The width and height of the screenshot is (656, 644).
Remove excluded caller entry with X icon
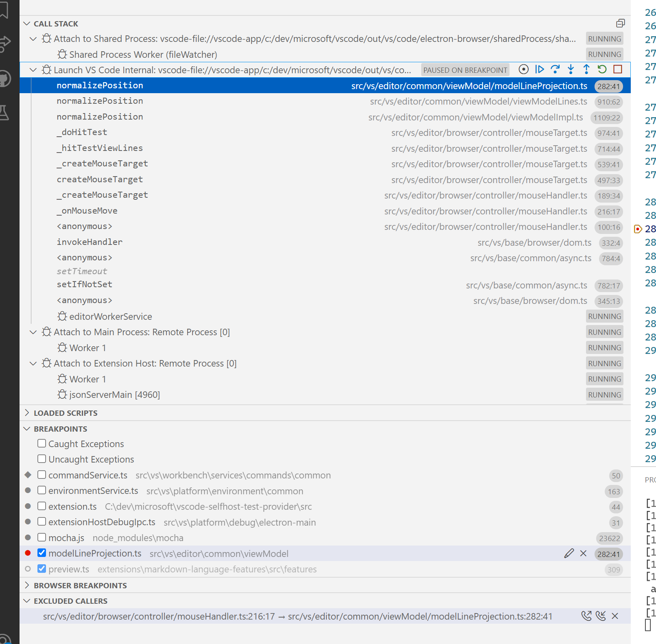[615, 616]
